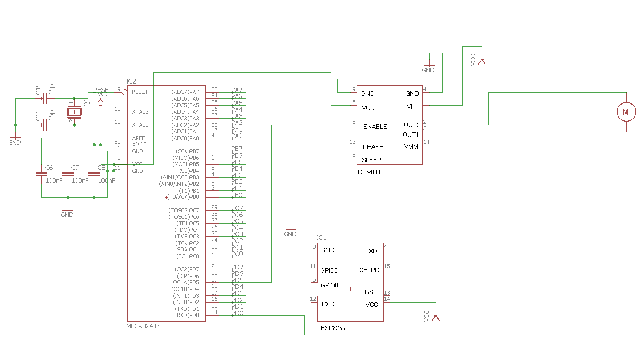Click the (ADC7)PA7 pin label
Screen dimensions: 644x344
(x=185, y=92)
